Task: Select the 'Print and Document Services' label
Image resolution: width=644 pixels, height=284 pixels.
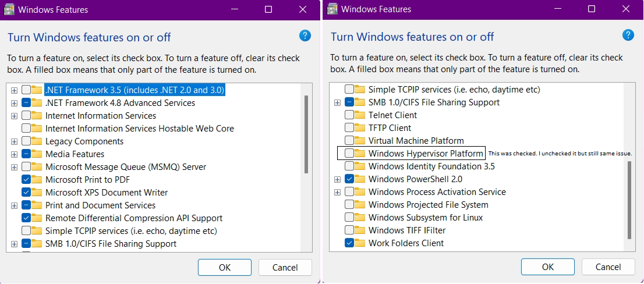Action: pos(100,205)
